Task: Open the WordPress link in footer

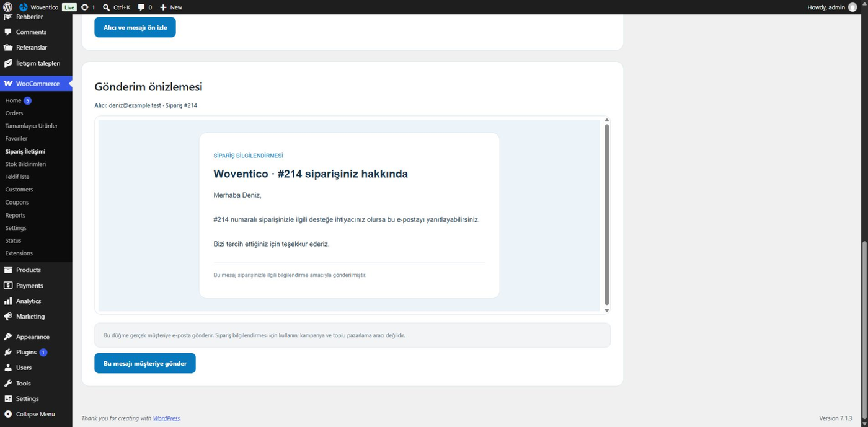Action: click(166, 418)
